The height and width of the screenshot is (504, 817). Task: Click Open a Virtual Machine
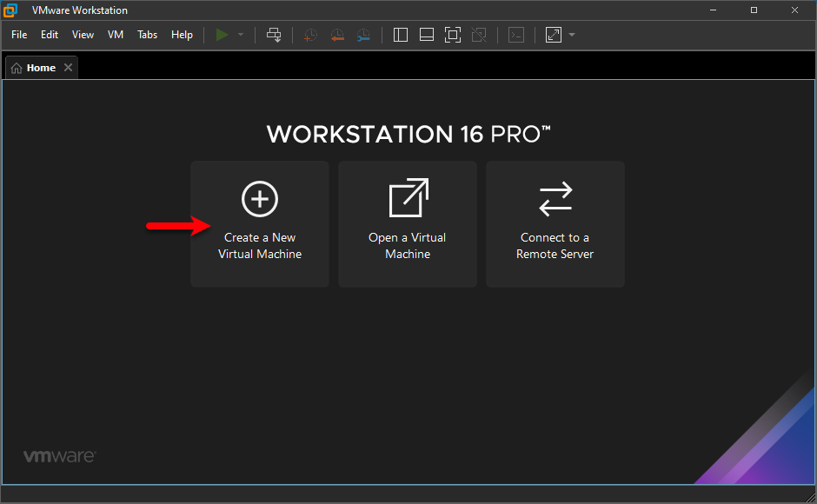(x=408, y=223)
